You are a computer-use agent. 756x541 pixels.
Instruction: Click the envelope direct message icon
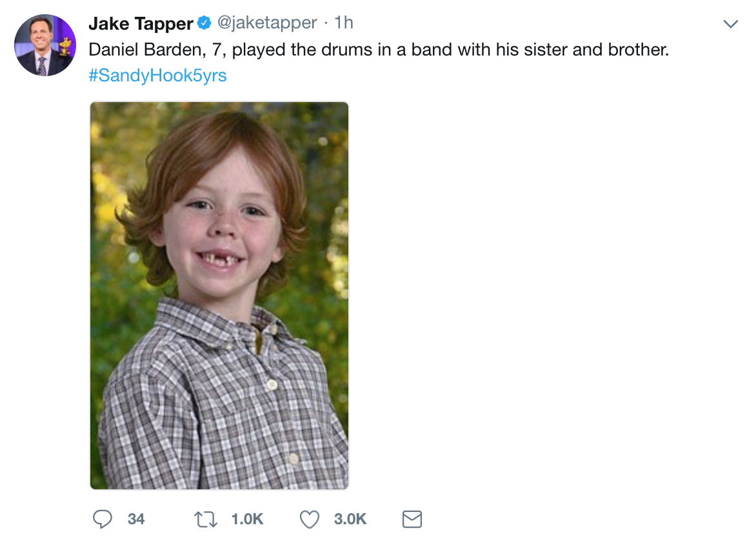pos(412,519)
